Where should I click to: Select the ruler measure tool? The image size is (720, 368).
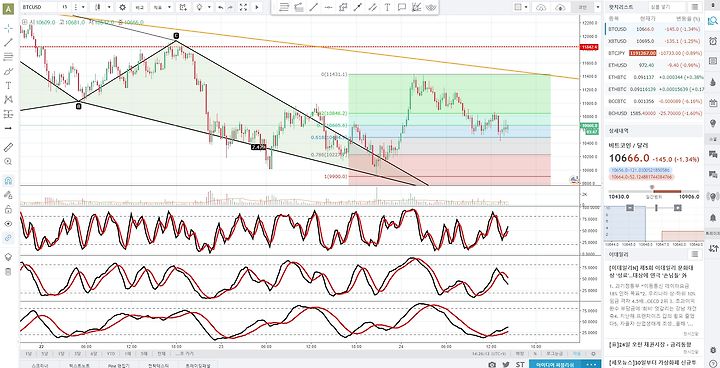tap(8, 147)
